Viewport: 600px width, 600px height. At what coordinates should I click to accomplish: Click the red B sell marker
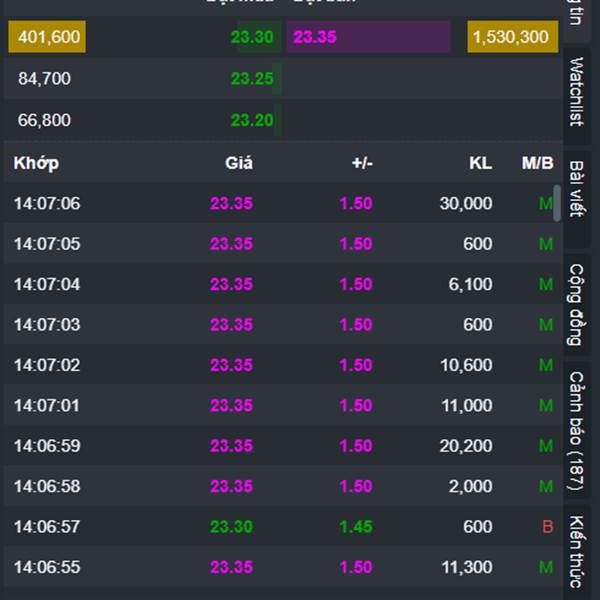(548, 527)
